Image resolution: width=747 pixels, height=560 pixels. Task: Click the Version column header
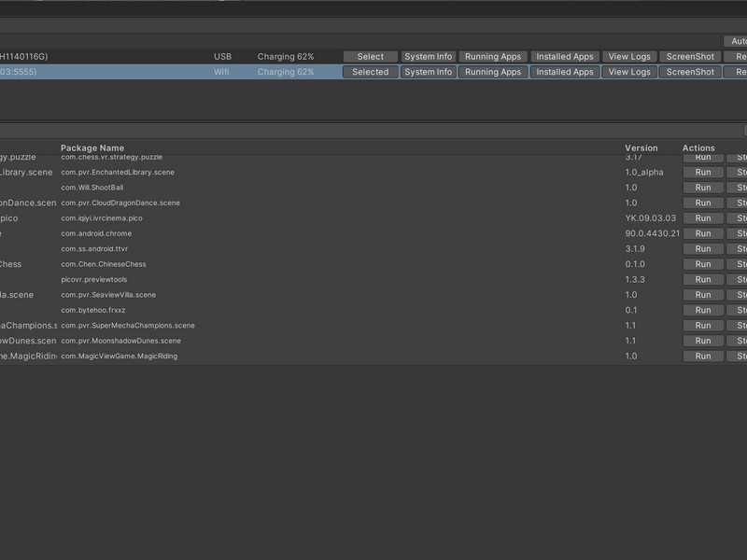pyautogui.click(x=641, y=148)
